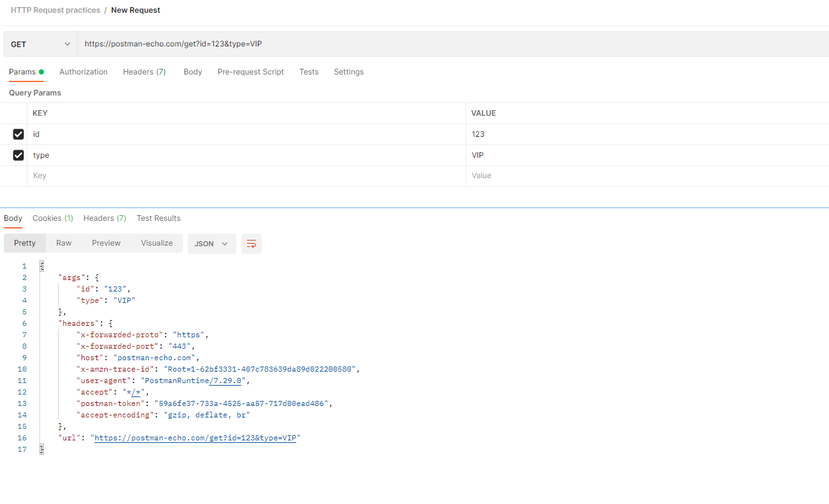
Task: View the response Headers (7) tab
Action: pyautogui.click(x=105, y=218)
